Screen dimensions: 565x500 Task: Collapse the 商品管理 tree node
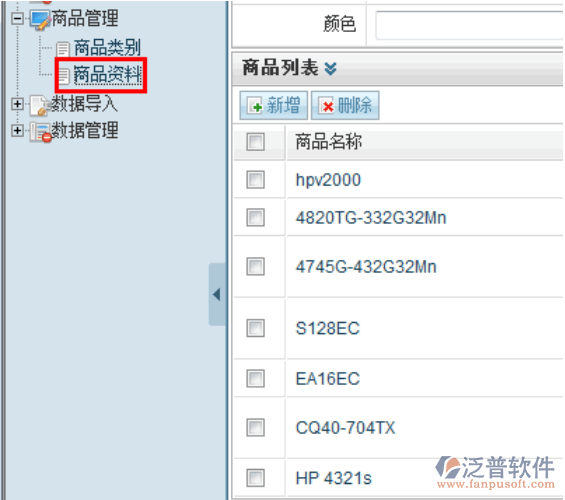pyautogui.click(x=17, y=18)
